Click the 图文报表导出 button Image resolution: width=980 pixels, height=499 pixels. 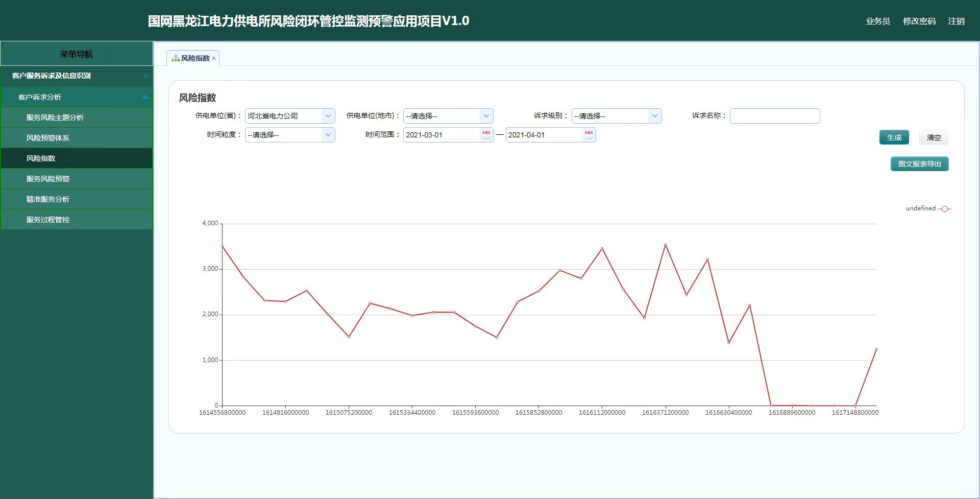click(920, 164)
